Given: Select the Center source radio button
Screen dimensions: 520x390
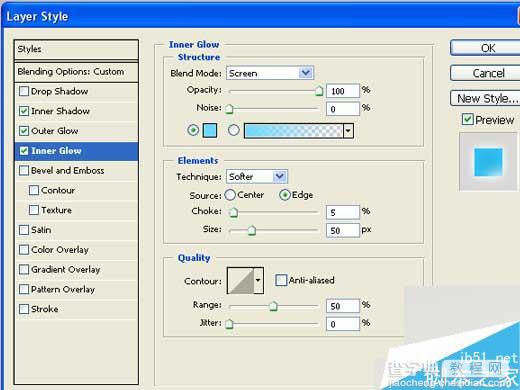Looking at the screenshot, I should tap(230, 195).
